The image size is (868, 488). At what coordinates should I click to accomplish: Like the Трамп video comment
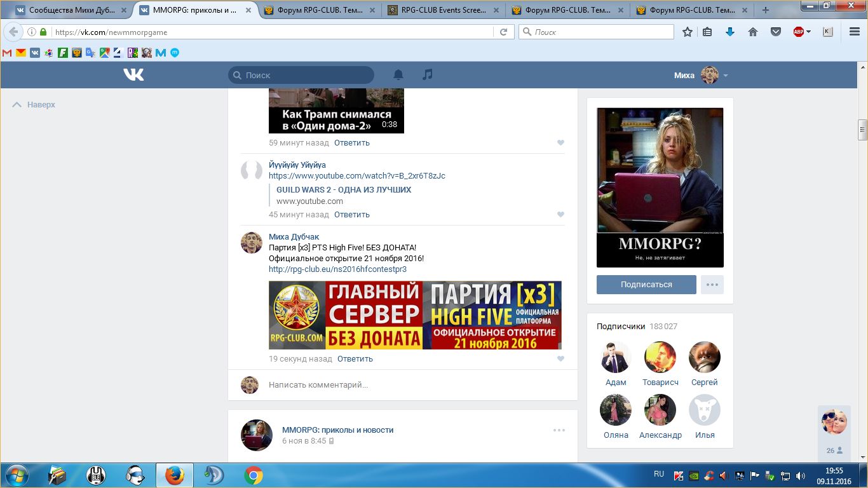click(560, 143)
